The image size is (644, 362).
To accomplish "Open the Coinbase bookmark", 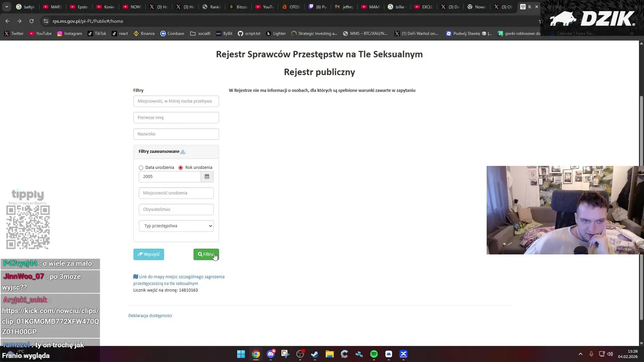I will [172, 34].
